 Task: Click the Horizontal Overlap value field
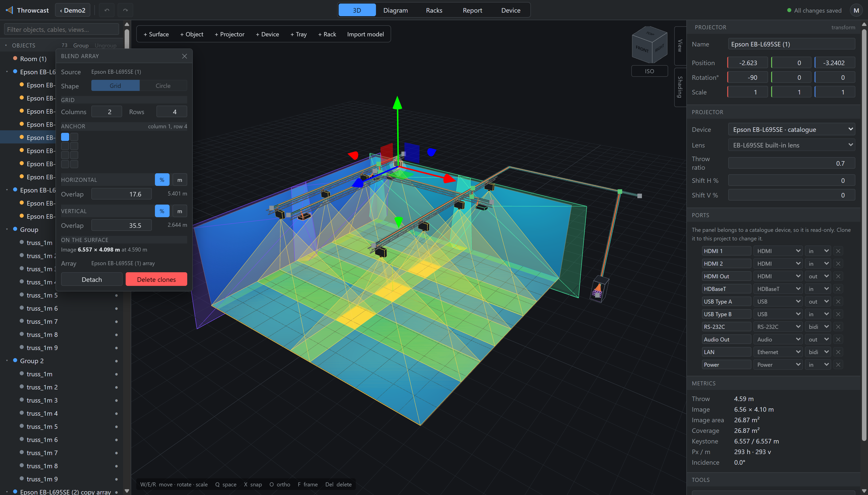click(x=122, y=194)
